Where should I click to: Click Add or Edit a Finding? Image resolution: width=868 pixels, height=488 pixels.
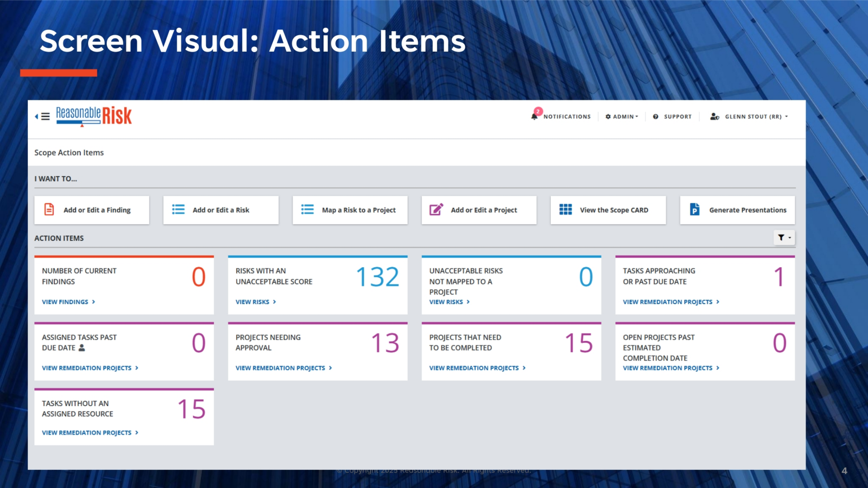coord(92,210)
